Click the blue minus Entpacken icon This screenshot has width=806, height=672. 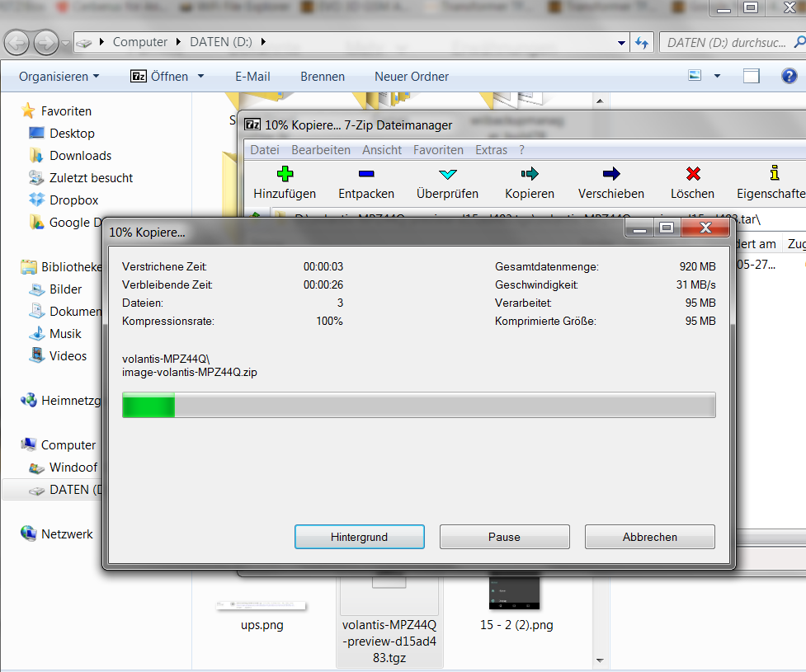click(366, 174)
